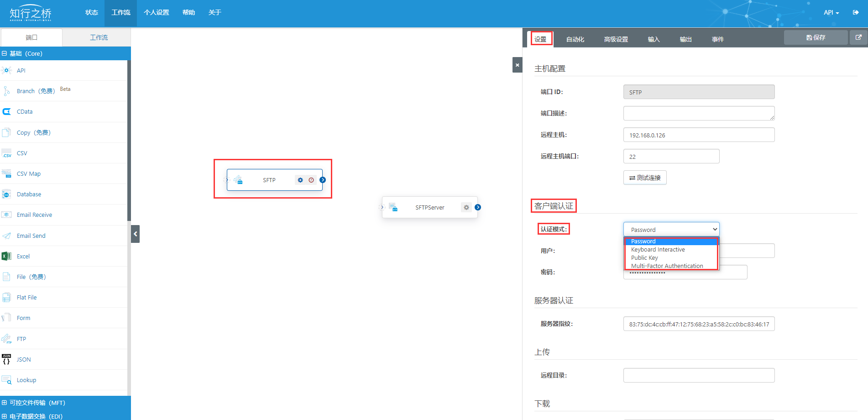Open settings panel in new window icon
This screenshot has width=868, height=420.
(858, 37)
